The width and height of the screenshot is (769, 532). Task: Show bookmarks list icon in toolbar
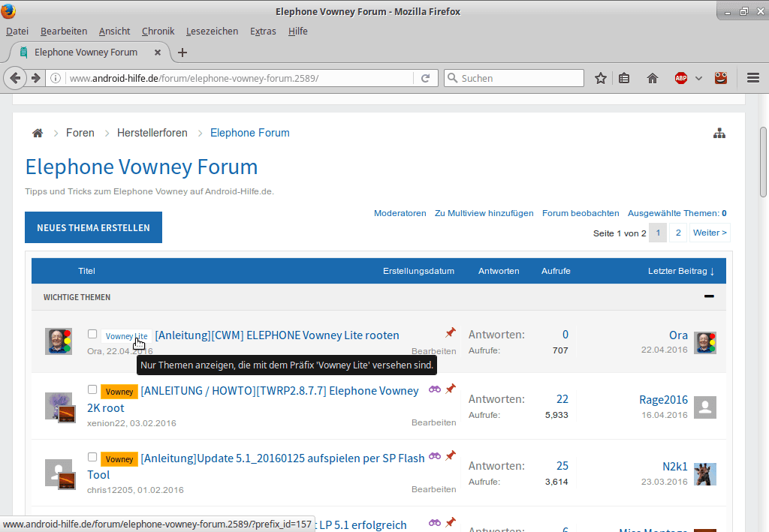(624, 78)
